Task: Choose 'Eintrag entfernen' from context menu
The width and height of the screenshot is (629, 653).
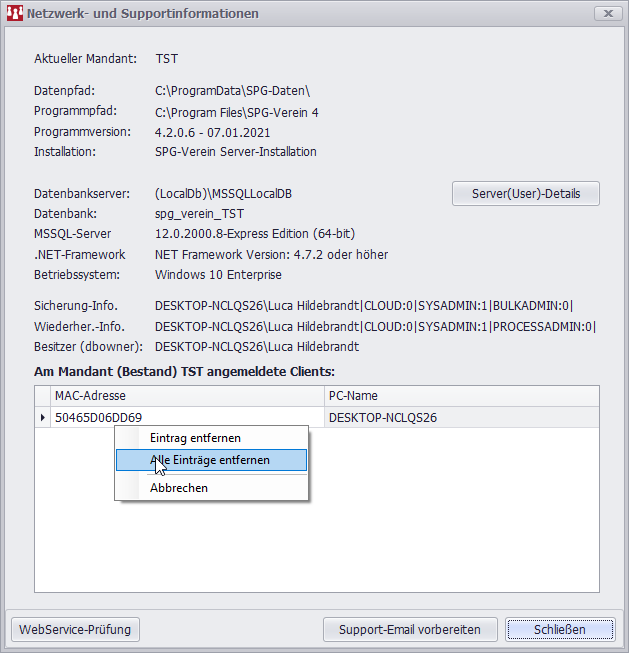Action: tap(195, 438)
